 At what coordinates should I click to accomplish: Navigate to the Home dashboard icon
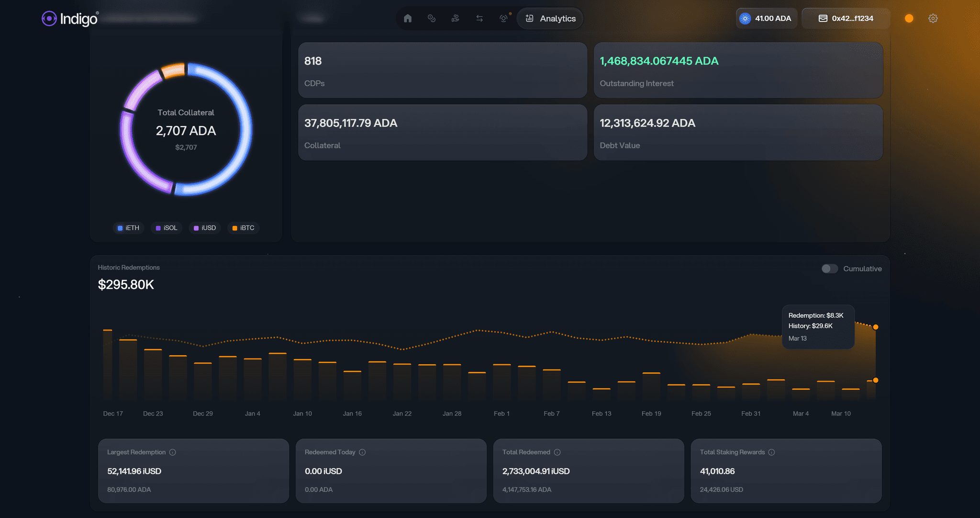click(x=408, y=18)
